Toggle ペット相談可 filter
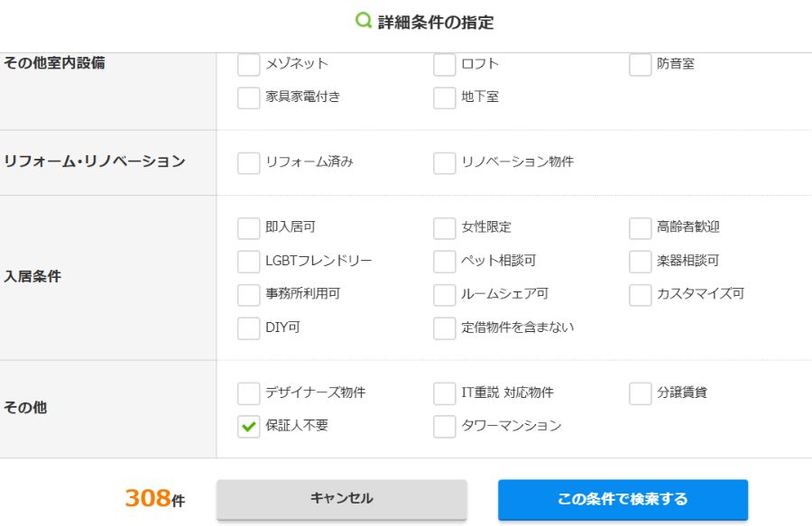Image resolution: width=812 pixels, height=526 pixels. (x=445, y=262)
